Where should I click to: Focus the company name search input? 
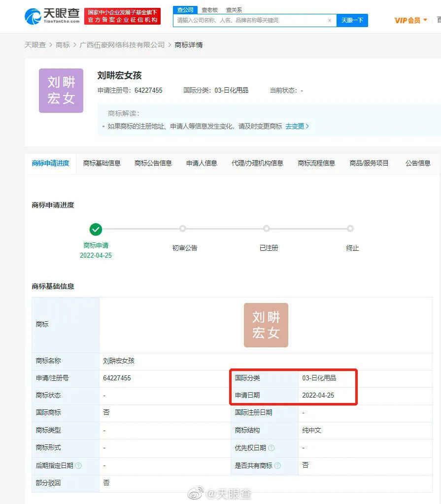pos(251,21)
